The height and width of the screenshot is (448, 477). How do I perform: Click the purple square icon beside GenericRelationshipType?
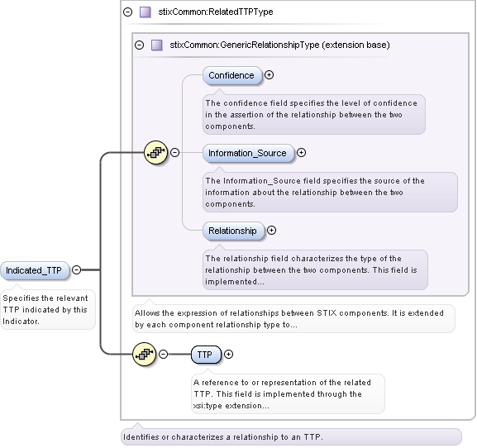click(x=157, y=45)
